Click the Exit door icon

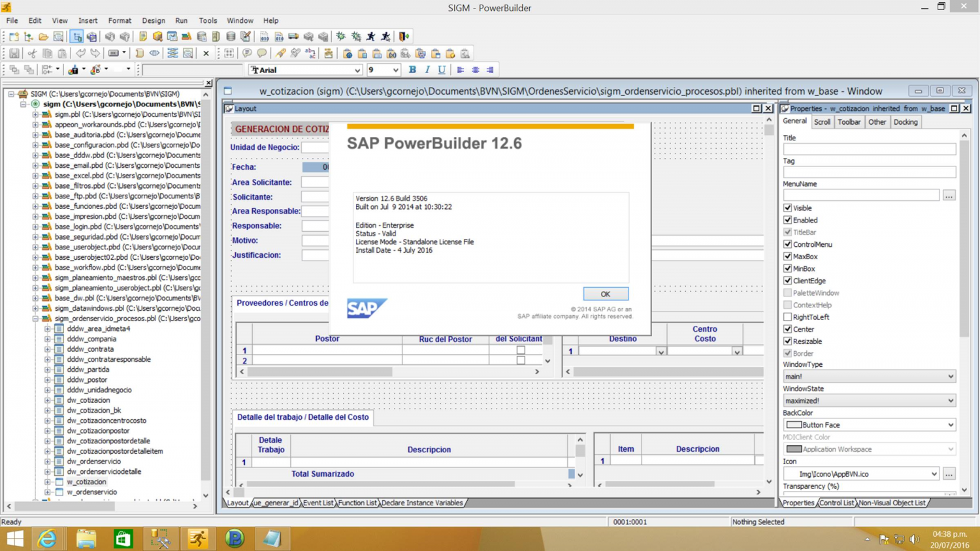tap(404, 37)
